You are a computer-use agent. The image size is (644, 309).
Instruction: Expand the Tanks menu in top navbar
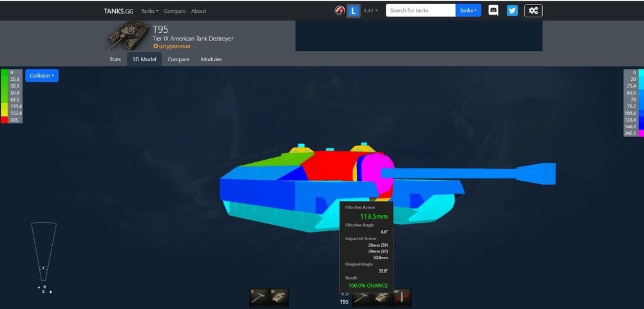(x=150, y=11)
